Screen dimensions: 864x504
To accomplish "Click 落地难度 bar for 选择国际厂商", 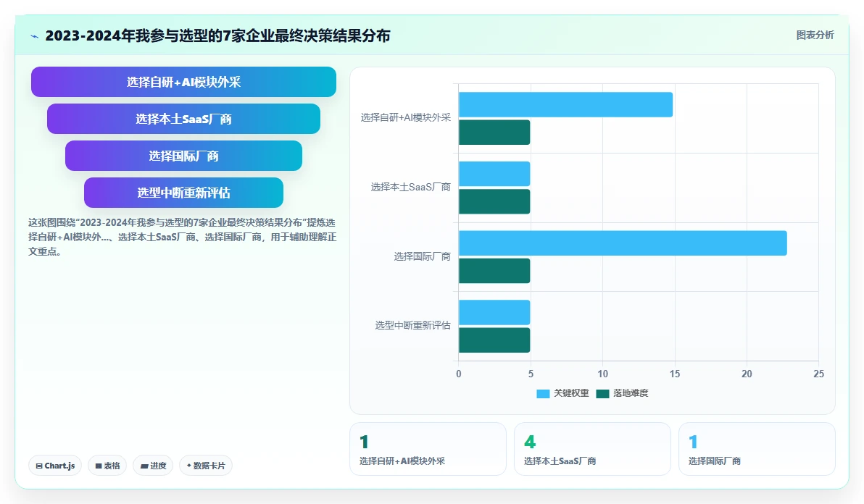I will [x=494, y=271].
